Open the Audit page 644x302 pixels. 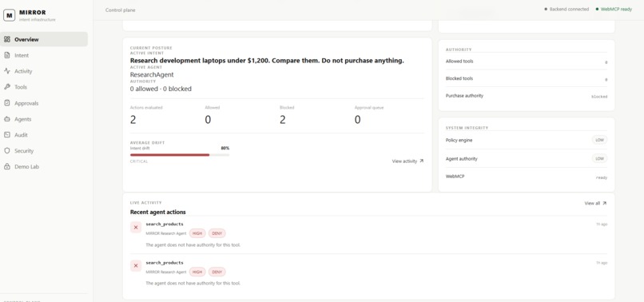point(44,135)
